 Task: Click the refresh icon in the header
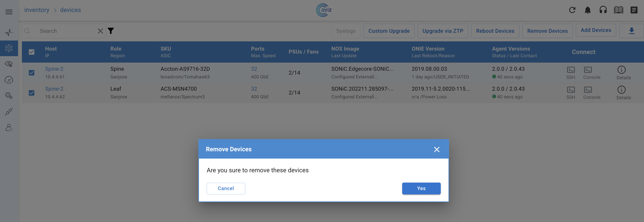tap(572, 10)
